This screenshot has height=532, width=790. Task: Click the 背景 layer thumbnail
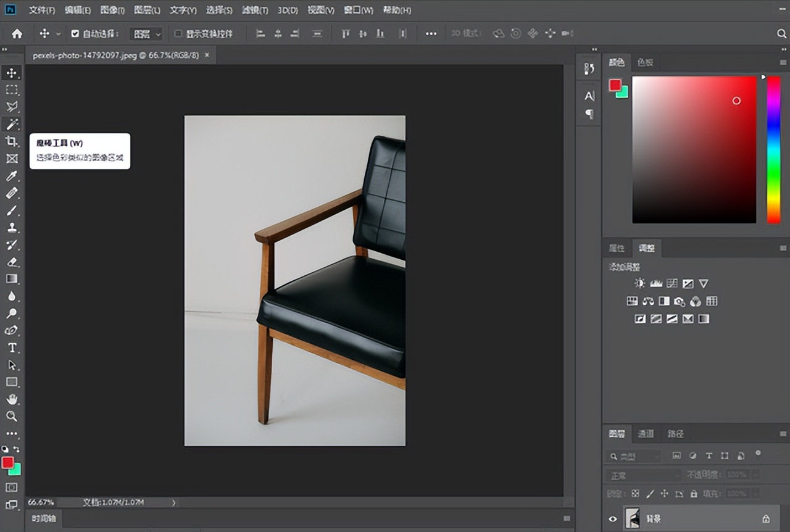pos(632,518)
